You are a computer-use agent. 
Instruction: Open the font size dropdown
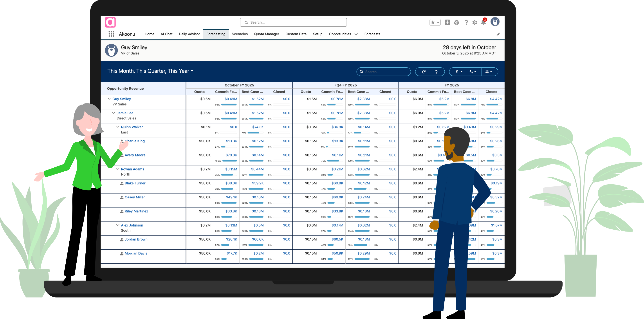(472, 72)
